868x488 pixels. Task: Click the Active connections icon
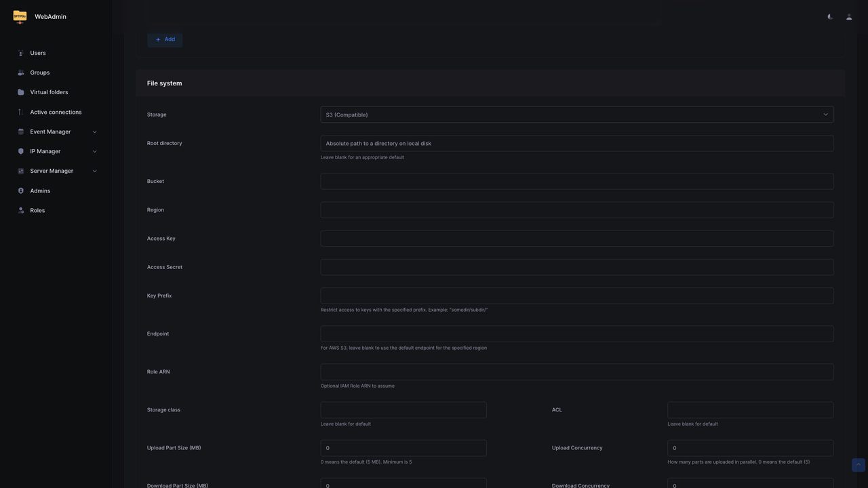tap(20, 112)
